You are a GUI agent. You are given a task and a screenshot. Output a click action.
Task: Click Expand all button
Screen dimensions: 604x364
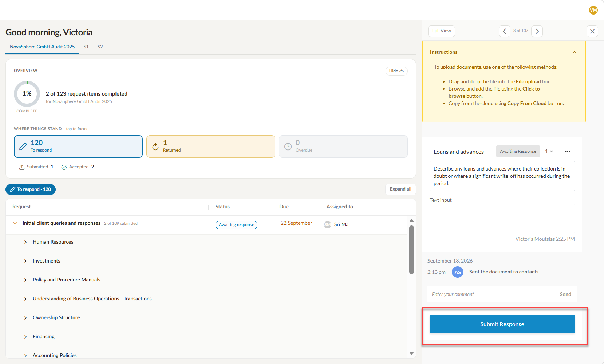click(400, 189)
